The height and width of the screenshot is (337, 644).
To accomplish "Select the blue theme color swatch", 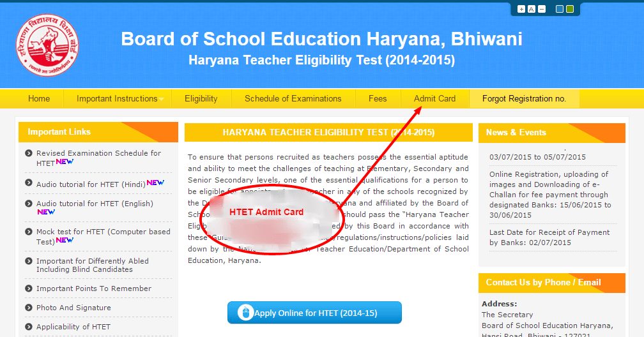I will tap(560, 9).
